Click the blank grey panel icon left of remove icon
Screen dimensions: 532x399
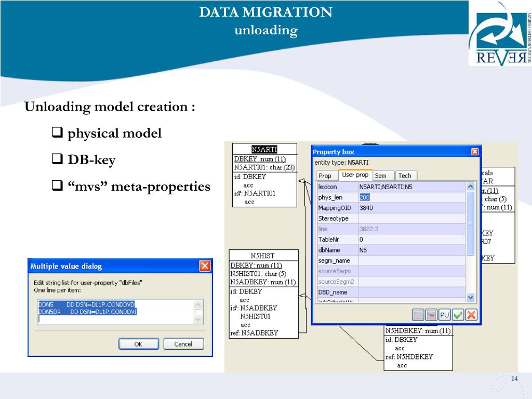[418, 315]
